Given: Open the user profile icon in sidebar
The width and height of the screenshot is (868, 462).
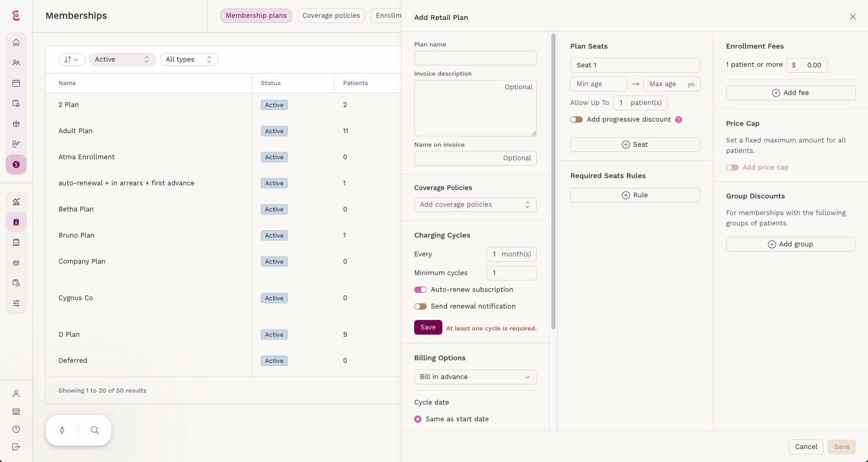Looking at the screenshot, I should 16,394.
